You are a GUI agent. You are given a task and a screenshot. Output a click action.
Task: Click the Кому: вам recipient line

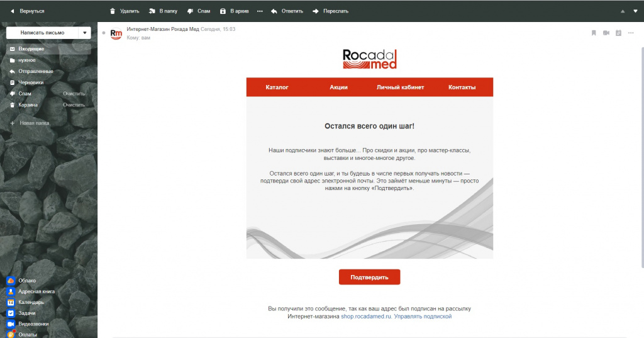pyautogui.click(x=138, y=37)
